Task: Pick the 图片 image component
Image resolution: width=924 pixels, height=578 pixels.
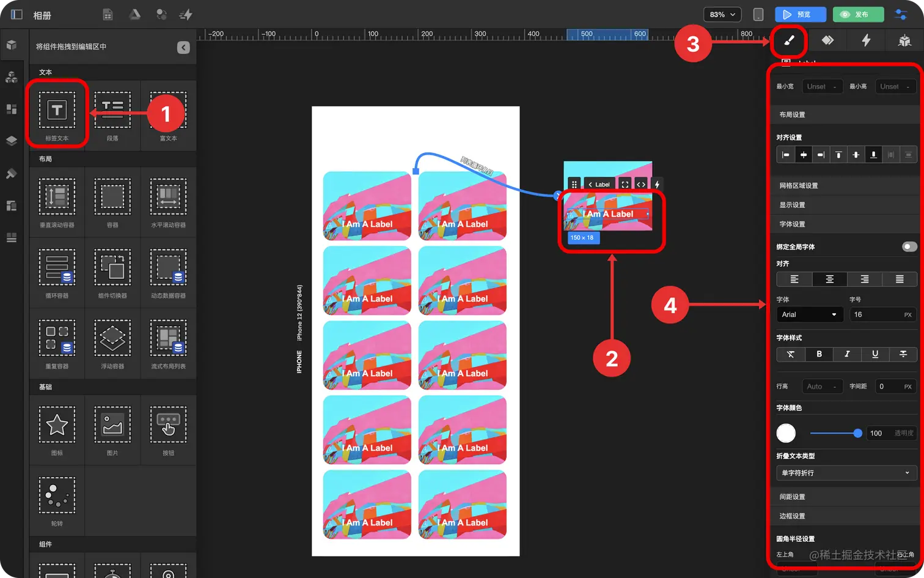Action: [x=112, y=430]
